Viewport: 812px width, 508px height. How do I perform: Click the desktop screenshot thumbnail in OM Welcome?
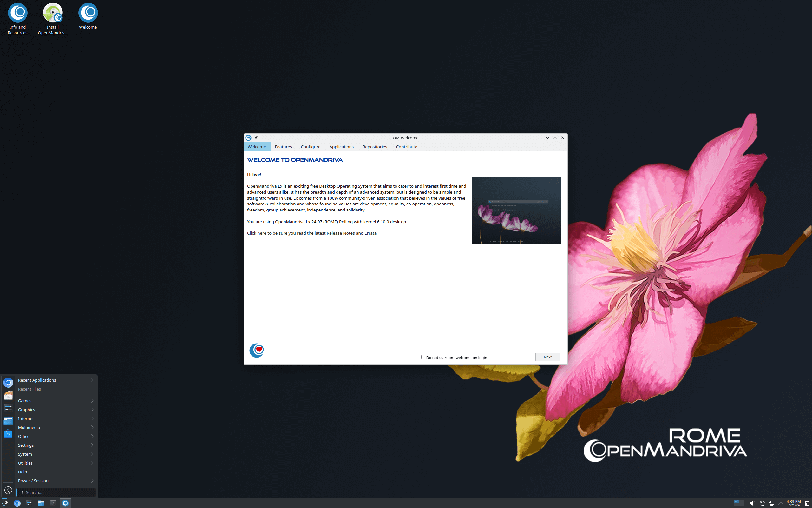[516, 210]
